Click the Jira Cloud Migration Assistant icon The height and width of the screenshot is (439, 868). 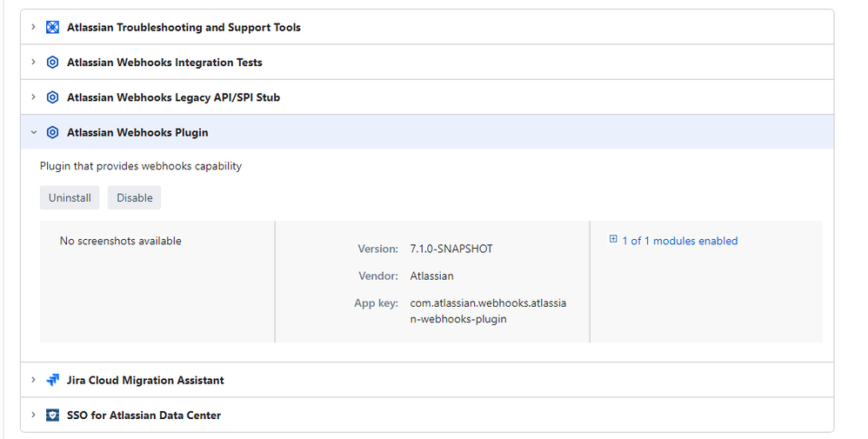tap(52, 380)
